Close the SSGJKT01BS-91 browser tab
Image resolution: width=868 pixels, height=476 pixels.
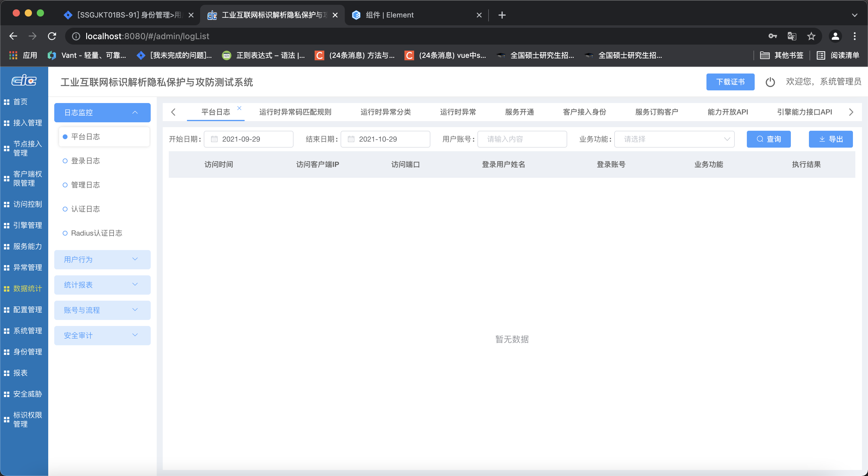[x=191, y=15]
